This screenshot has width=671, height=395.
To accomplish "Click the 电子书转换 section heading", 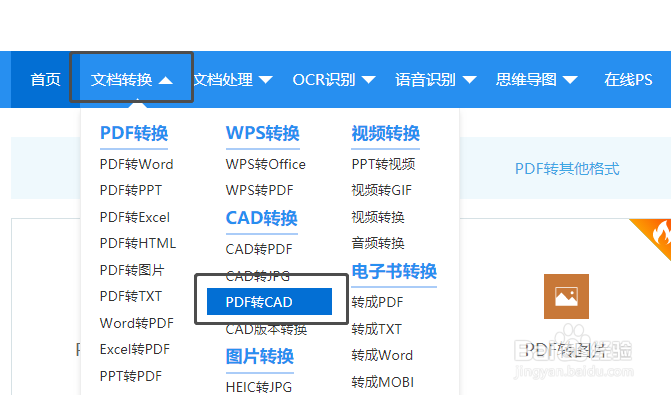I will [394, 271].
